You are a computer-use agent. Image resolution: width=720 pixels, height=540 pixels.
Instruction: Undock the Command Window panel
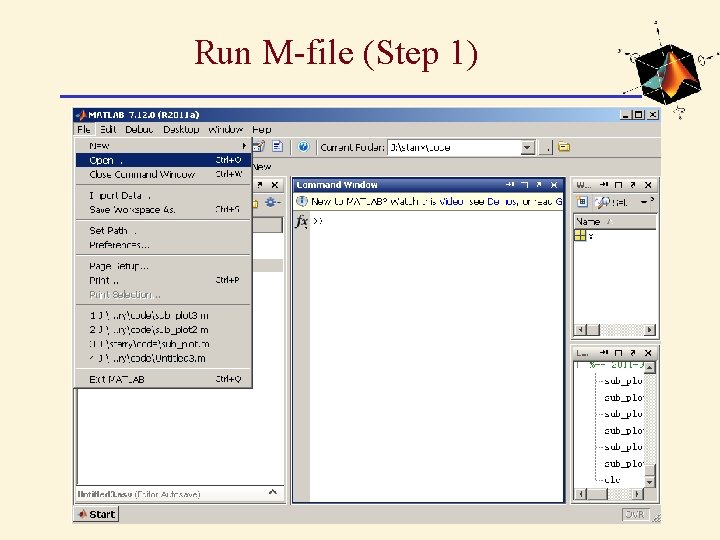coord(539,185)
